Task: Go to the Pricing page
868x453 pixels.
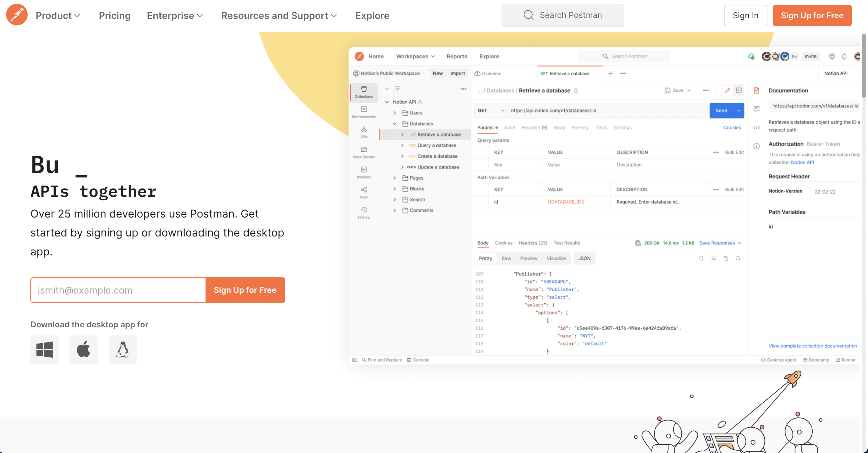Action: pos(115,16)
